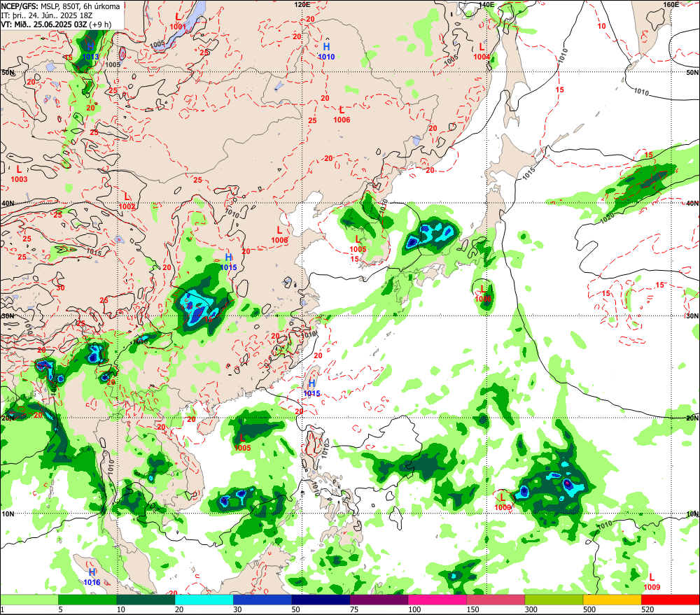This screenshot has height=615, width=700.
Task: Click the blue 30–50 mm legend swatch
Action: pyautogui.click(x=262, y=600)
